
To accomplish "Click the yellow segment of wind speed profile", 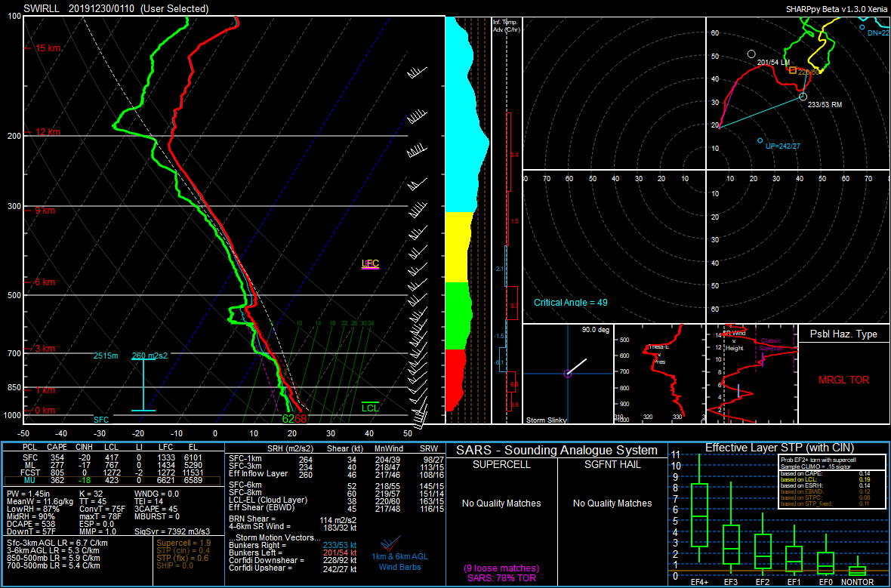I will [458, 247].
